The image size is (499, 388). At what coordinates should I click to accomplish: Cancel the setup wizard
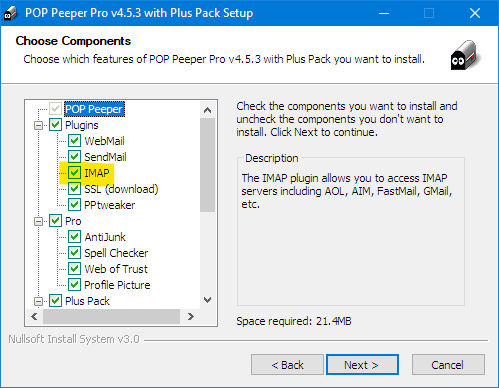tap(448, 365)
